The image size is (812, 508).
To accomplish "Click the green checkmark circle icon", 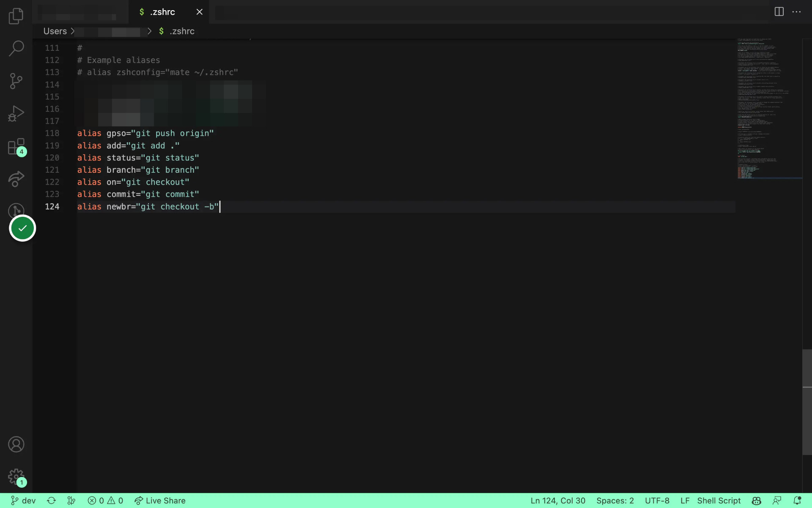I will point(22,228).
